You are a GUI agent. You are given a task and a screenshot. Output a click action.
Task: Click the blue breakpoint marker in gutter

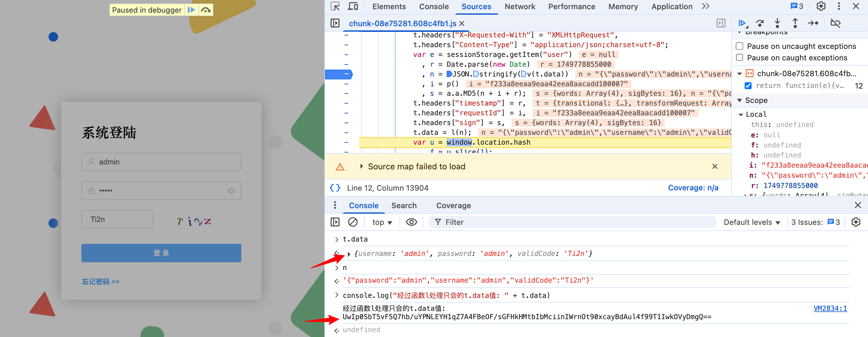coord(339,74)
